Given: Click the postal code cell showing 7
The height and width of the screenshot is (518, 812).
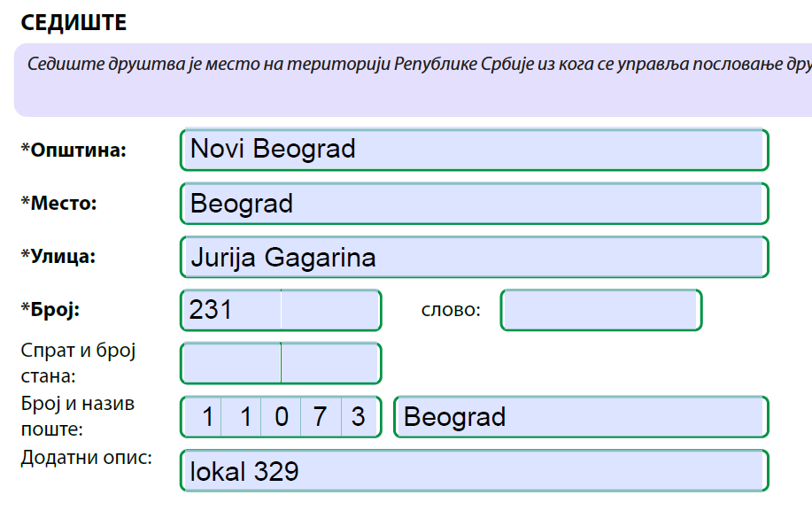Looking at the screenshot, I should pos(319,416).
